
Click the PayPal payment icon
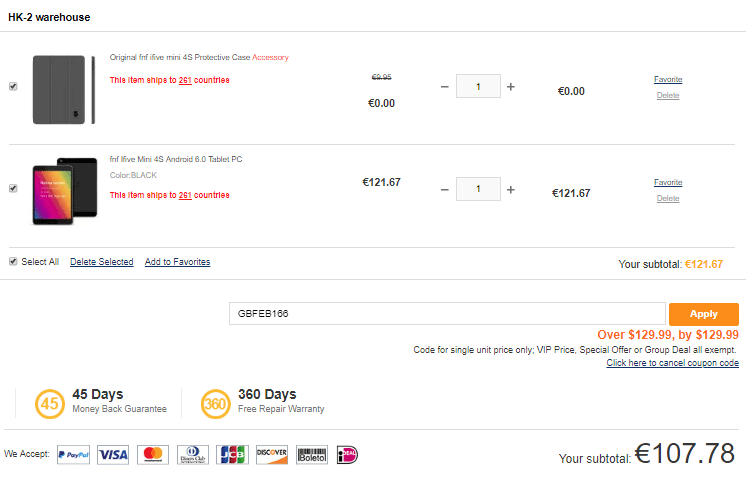click(73, 455)
